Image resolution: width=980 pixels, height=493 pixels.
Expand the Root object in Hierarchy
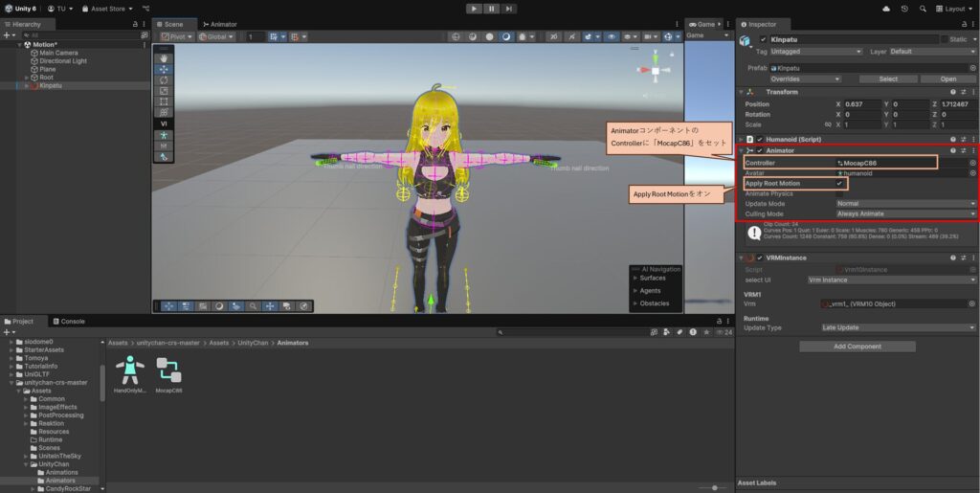point(27,78)
